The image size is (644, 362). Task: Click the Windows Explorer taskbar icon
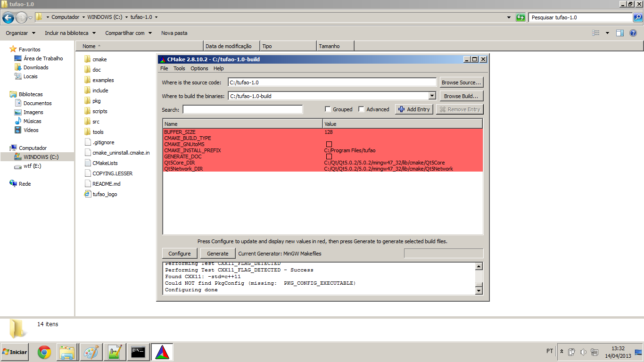pos(67,352)
